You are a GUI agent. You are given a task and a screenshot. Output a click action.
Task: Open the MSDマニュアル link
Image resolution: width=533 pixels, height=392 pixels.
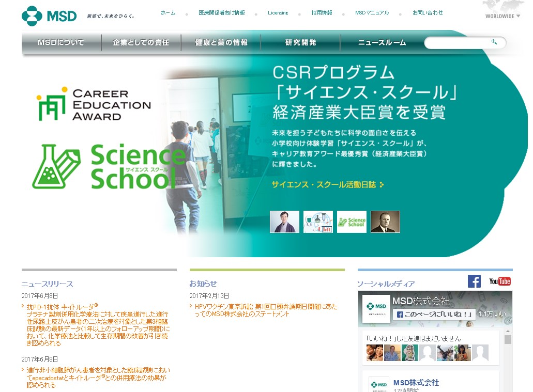(372, 13)
